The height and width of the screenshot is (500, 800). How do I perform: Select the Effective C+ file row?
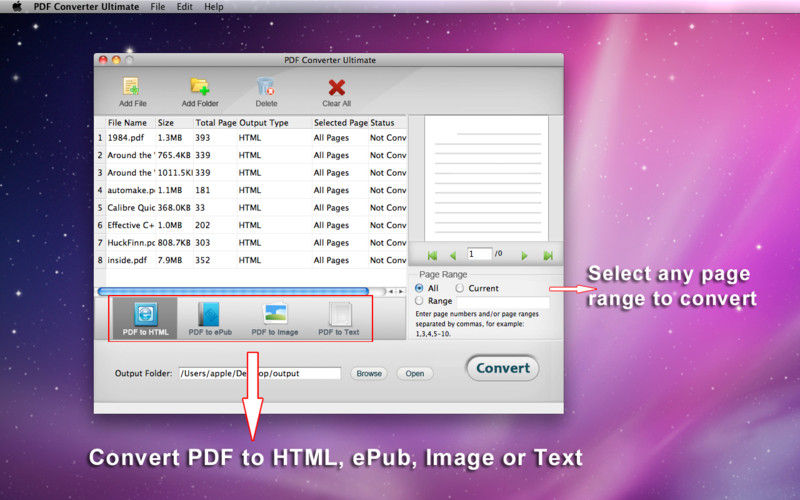[251, 225]
